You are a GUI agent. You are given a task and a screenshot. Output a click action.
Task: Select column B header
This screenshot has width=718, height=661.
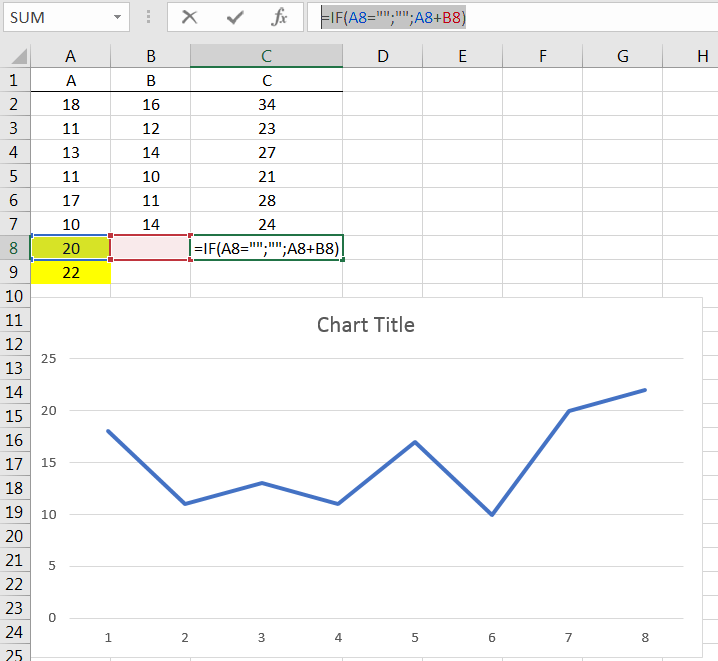pyautogui.click(x=151, y=56)
